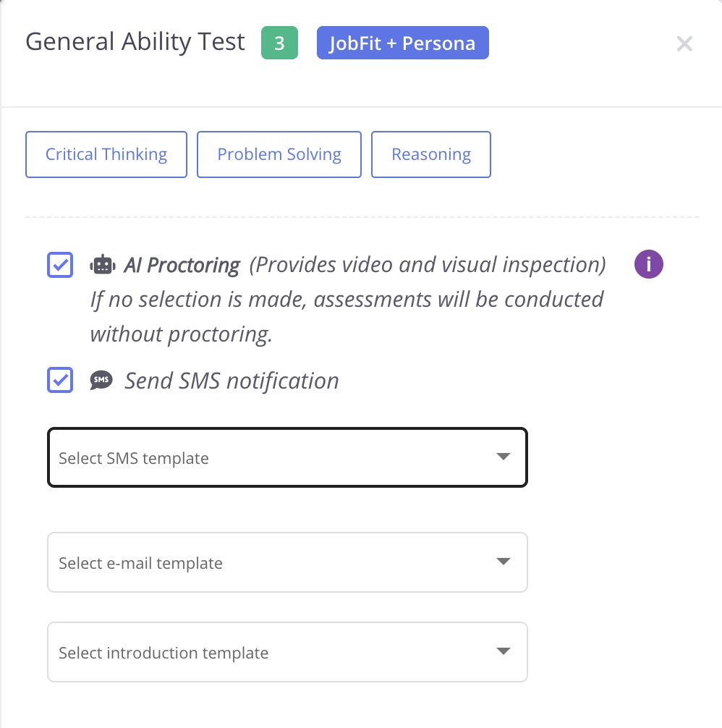Select the Problem Solving tag
The height and width of the screenshot is (728, 722).
pyautogui.click(x=279, y=154)
